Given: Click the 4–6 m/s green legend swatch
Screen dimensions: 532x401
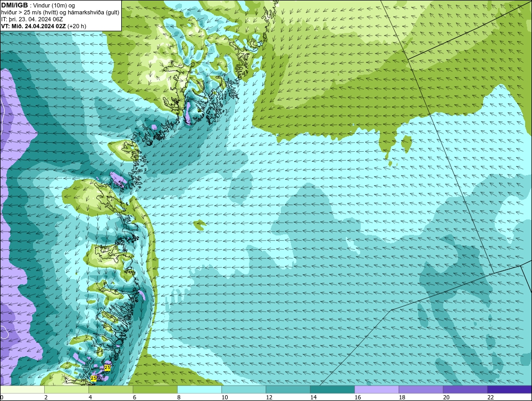Looking at the screenshot, I should [111, 389].
